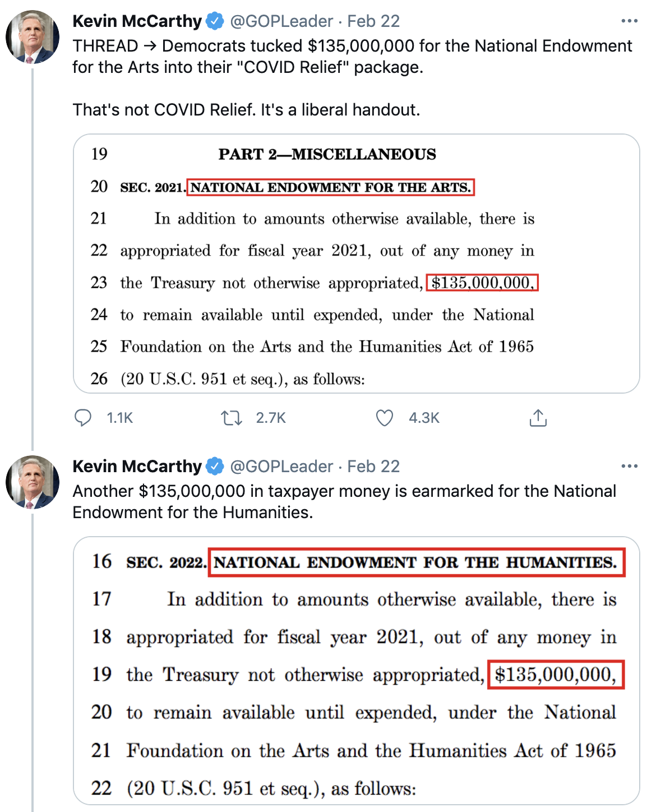Like the National Endowment for Arts tweet
The image size is (647, 812).
[385, 418]
